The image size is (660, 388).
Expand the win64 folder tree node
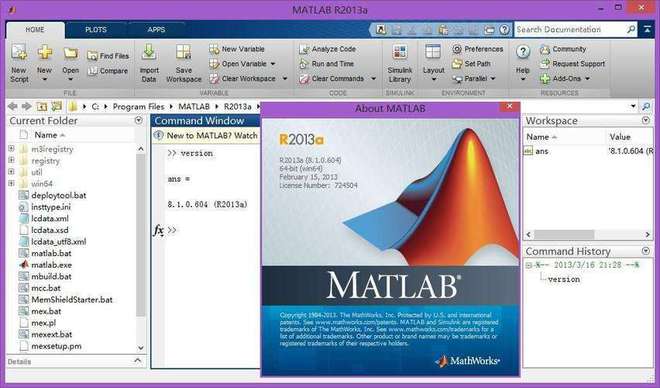pyautogui.click(x=11, y=183)
